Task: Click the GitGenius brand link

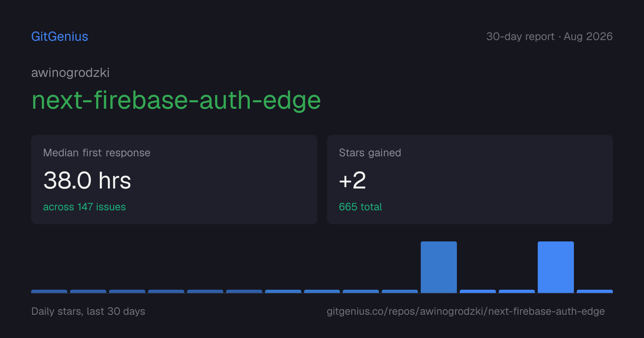Action: click(60, 36)
